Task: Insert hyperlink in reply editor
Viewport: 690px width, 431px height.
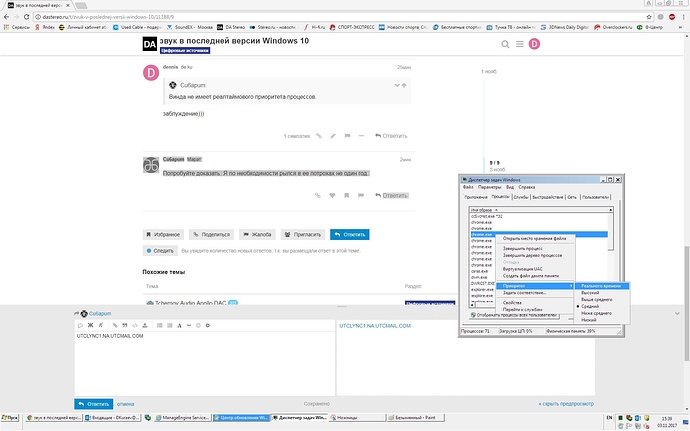Action: [115, 325]
